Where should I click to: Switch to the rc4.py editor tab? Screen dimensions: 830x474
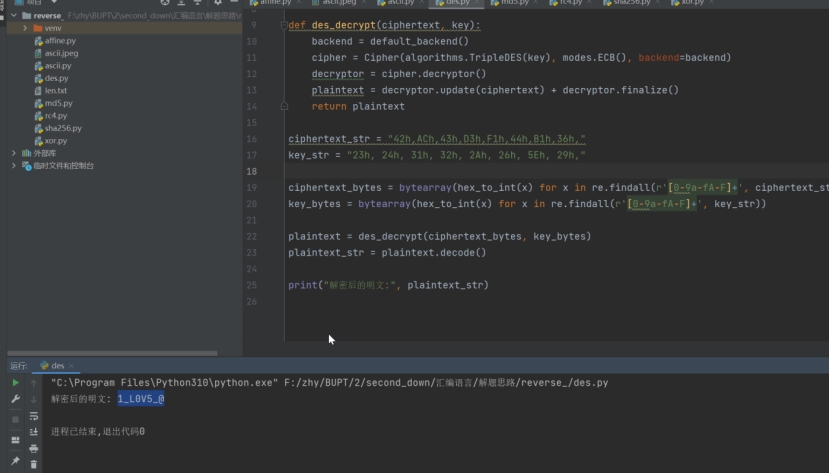(572, 3)
